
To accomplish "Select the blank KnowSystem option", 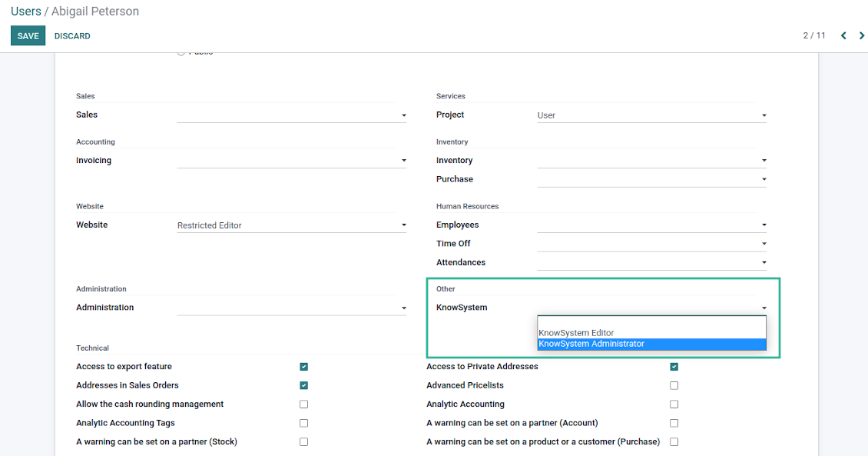I will click(x=651, y=322).
